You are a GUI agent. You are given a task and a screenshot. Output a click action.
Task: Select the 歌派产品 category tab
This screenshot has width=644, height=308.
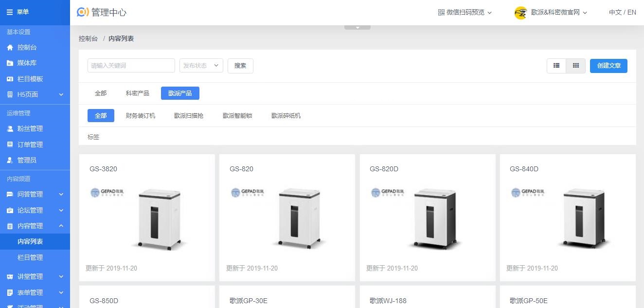pos(180,93)
